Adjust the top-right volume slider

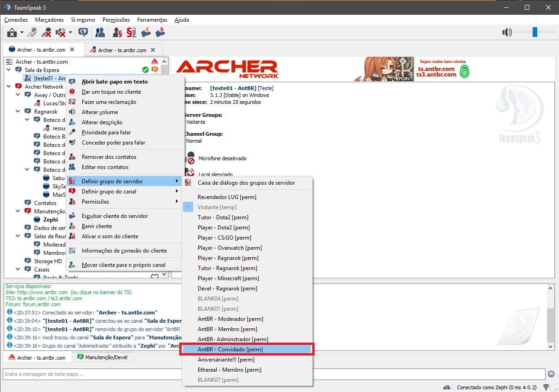point(535,32)
